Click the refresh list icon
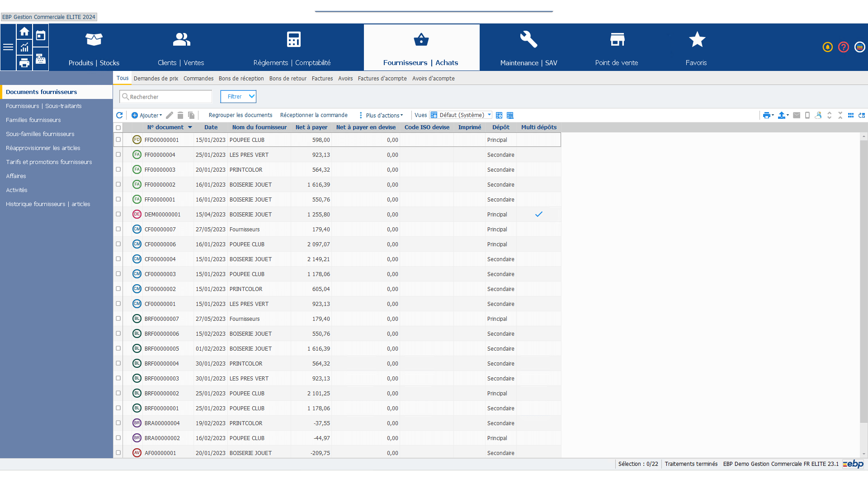 pyautogui.click(x=119, y=115)
